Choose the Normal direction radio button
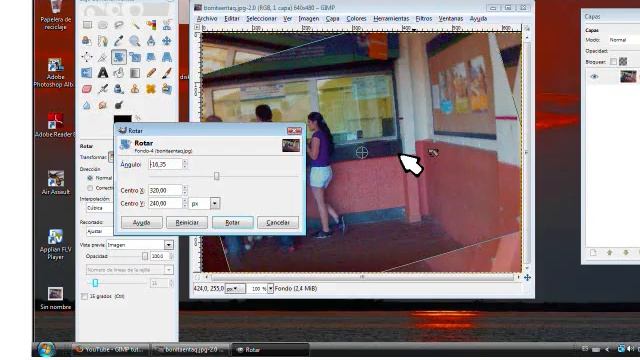Viewport: 640px width, 360px height. (x=90, y=178)
